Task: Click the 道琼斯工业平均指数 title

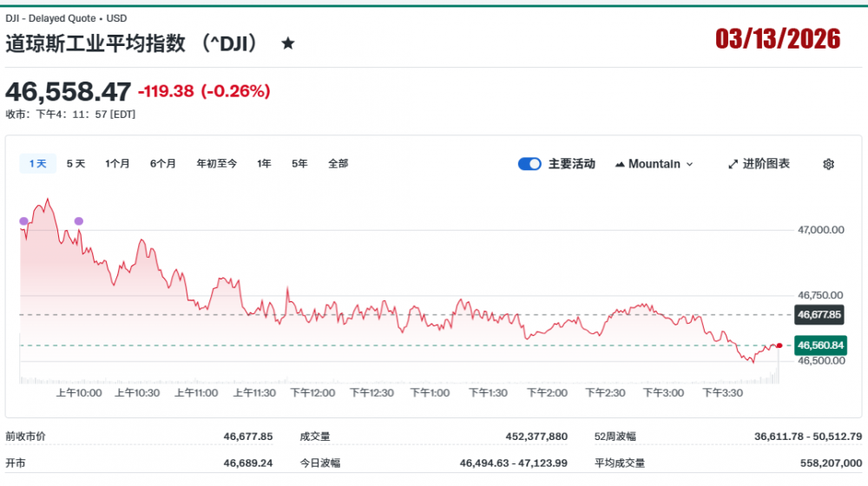Action: click(95, 43)
